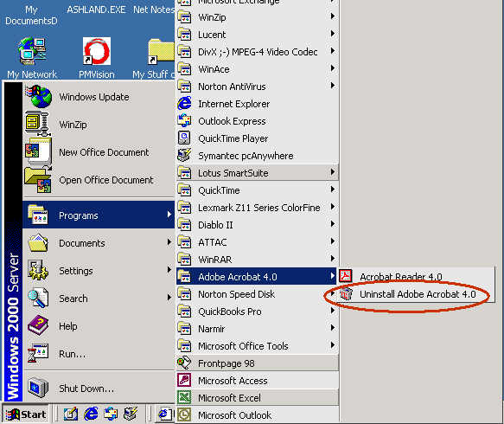Open the ATTAC program group
The image size is (504, 424).
(257, 242)
